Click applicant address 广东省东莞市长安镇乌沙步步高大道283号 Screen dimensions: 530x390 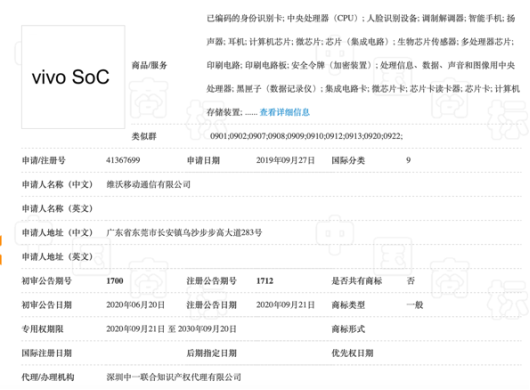[184, 233]
